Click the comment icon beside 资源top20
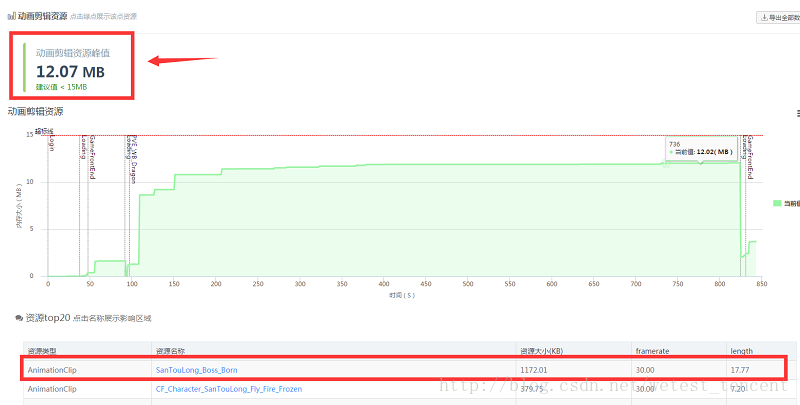Image resolution: width=800 pixels, height=405 pixels. click(x=19, y=318)
